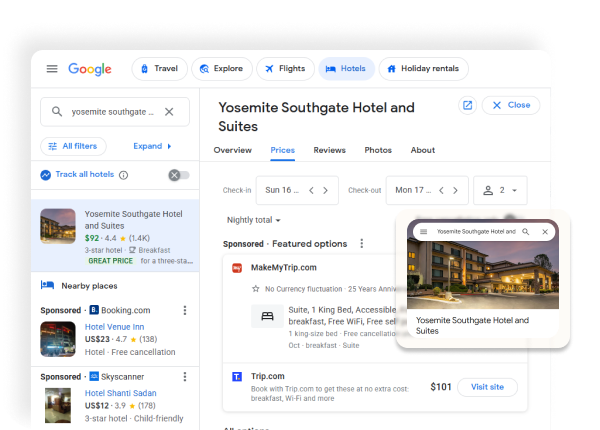Viewport: 600px width, 430px height.
Task: Click the Trip.com logo icon
Action: tap(237, 377)
